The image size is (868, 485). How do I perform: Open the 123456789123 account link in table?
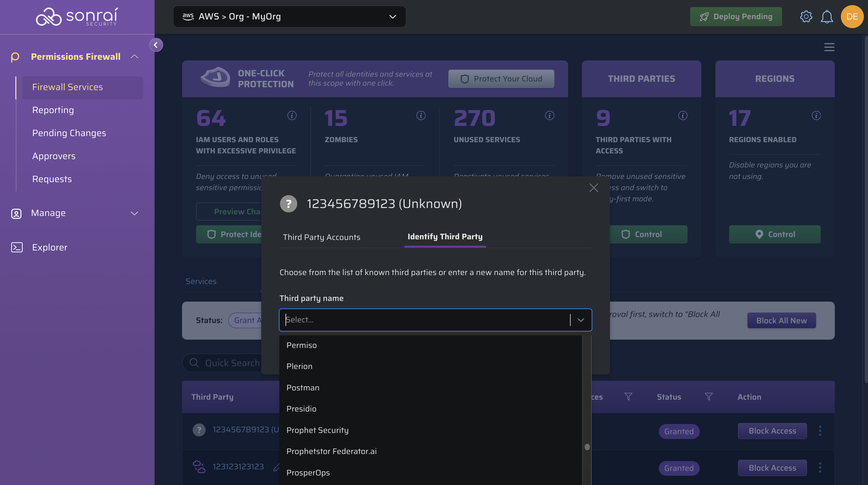click(246, 430)
